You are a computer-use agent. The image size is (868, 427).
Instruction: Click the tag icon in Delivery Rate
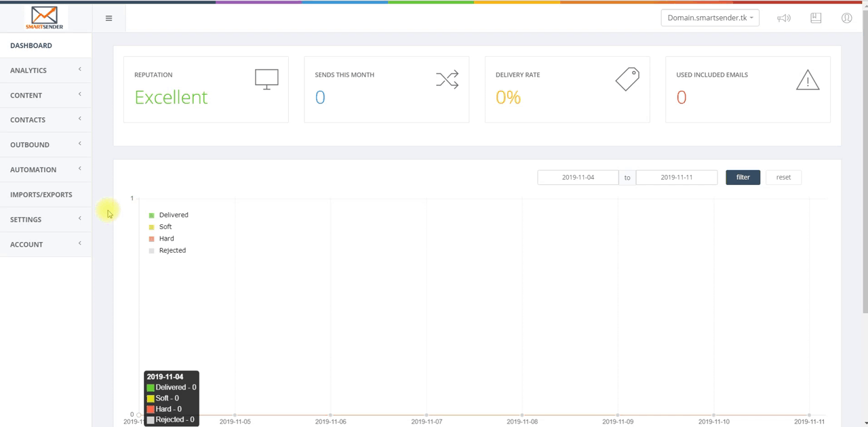(627, 79)
